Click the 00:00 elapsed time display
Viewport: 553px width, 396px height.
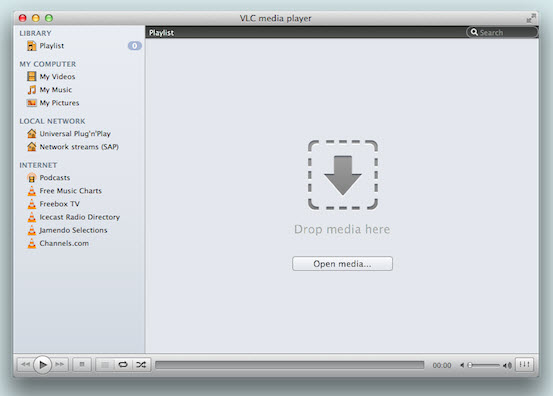[442, 365]
